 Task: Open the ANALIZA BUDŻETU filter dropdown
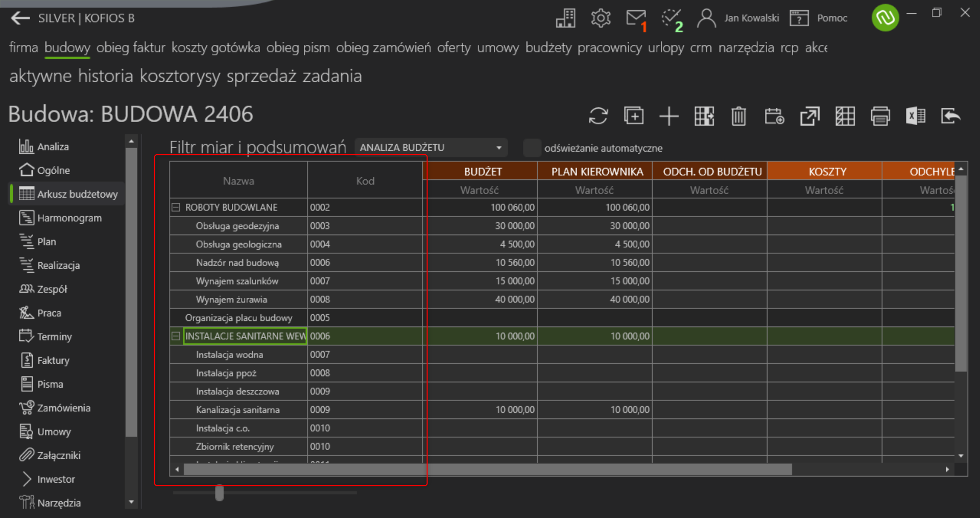click(431, 148)
